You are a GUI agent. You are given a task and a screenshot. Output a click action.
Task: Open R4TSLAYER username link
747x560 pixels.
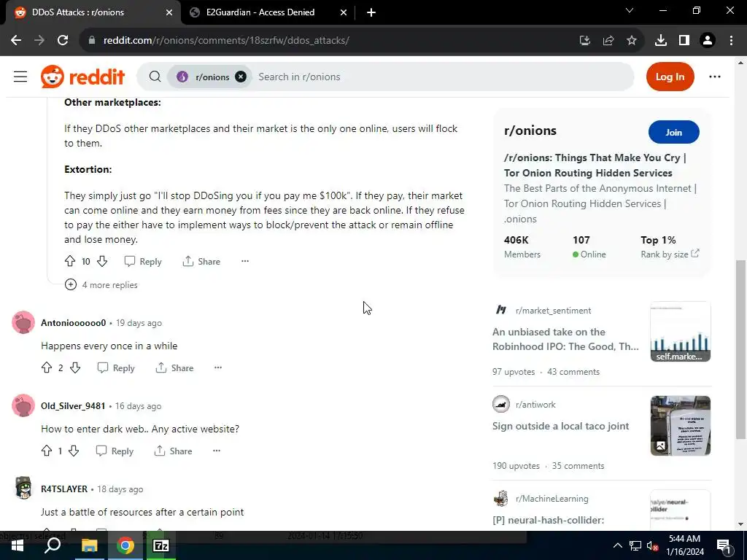tap(64, 489)
